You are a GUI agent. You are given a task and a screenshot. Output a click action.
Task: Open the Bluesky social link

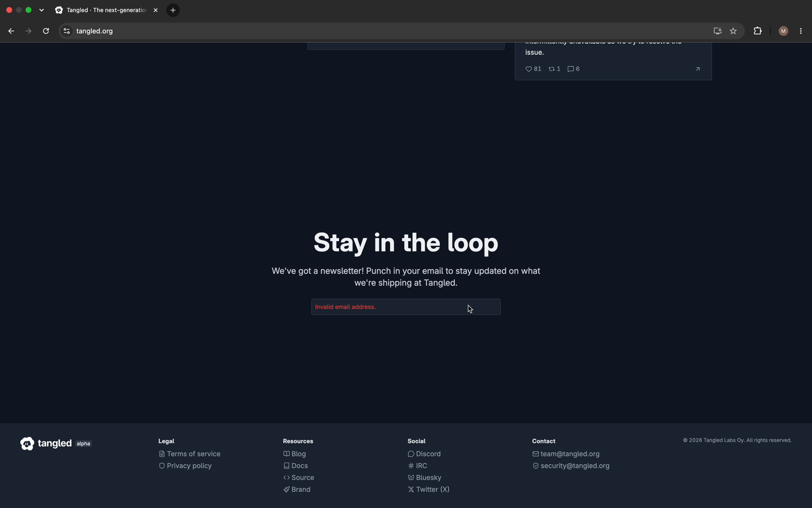pos(425,478)
